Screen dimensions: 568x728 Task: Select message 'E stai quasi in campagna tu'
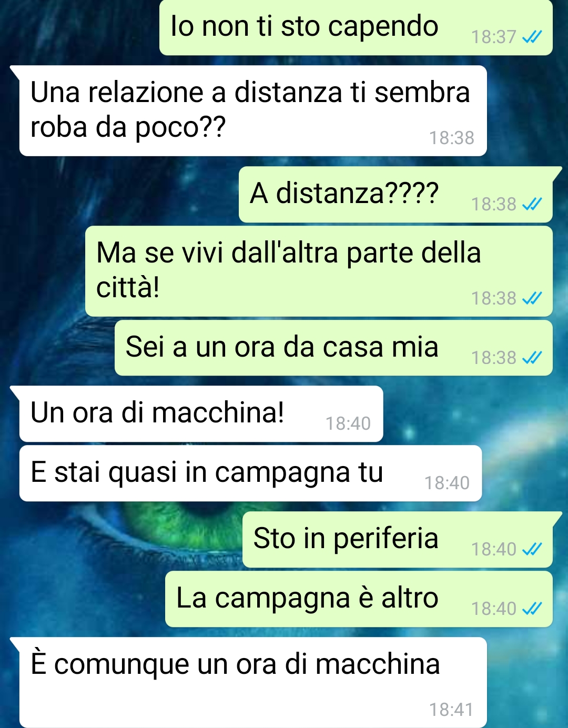[250, 473]
